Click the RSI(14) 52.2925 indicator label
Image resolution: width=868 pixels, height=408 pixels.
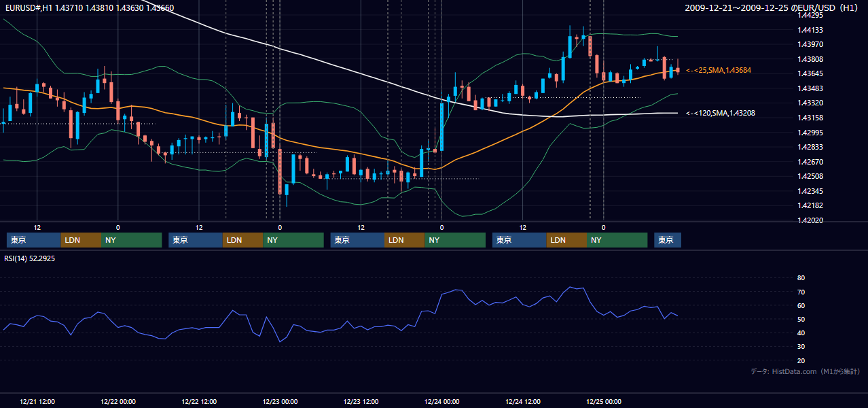(29, 258)
